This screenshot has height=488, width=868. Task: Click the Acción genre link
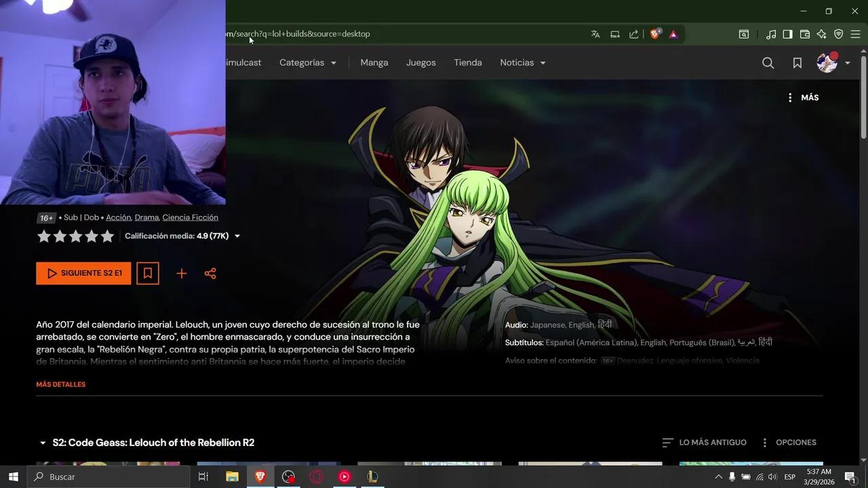[x=119, y=218]
